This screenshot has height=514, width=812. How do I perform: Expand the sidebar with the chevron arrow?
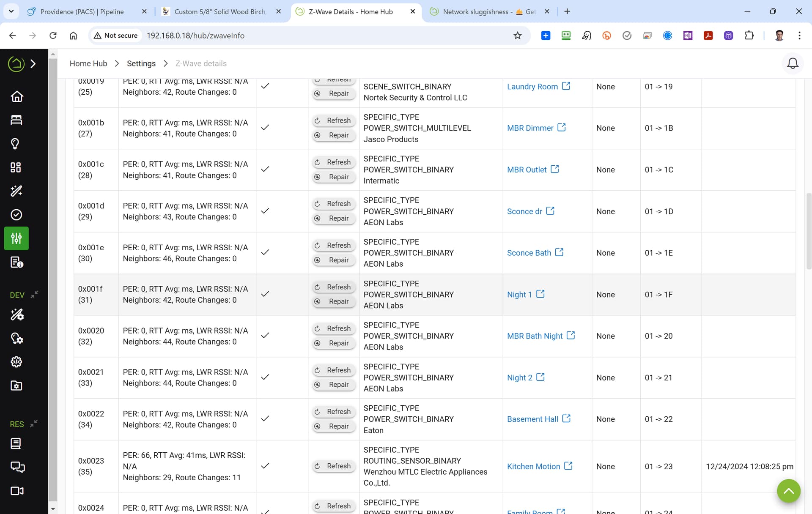click(33, 64)
